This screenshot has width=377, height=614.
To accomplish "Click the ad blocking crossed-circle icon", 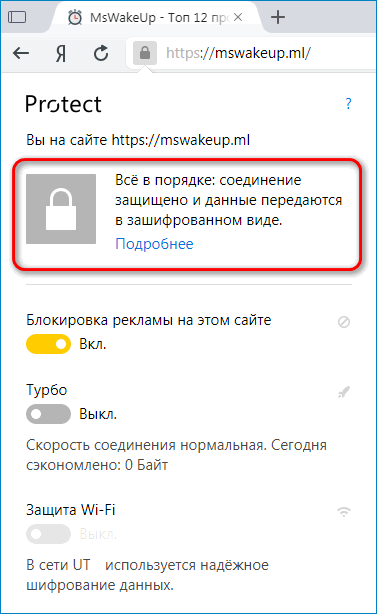I will [344, 322].
